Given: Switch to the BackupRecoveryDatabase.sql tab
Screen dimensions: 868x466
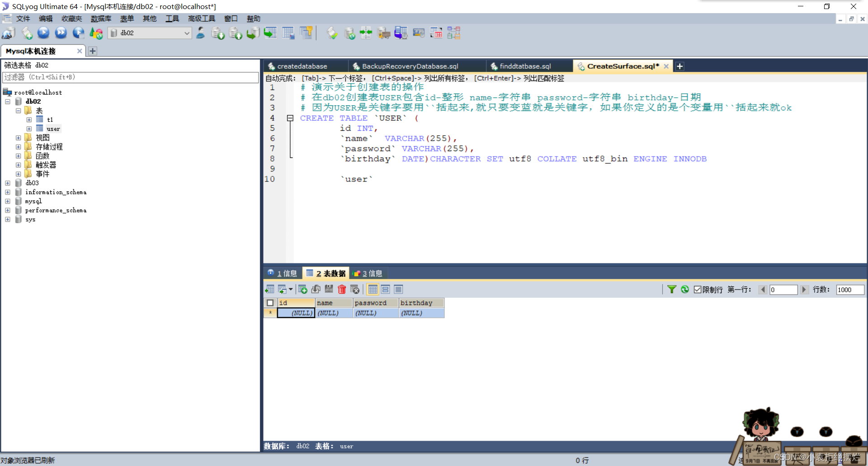Looking at the screenshot, I should [417, 66].
